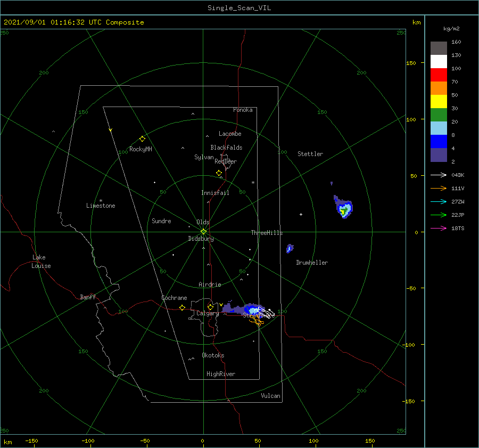Image resolution: width=479 pixels, height=448 pixels.
Task: Click the orange storm track lines near Strathmore
Action: 257,321
